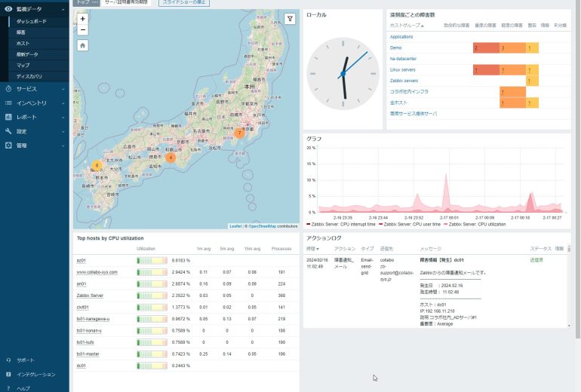The height and width of the screenshot is (392, 581).
Task: Click the question mark icon beside ヘルプ
Action: point(8,388)
